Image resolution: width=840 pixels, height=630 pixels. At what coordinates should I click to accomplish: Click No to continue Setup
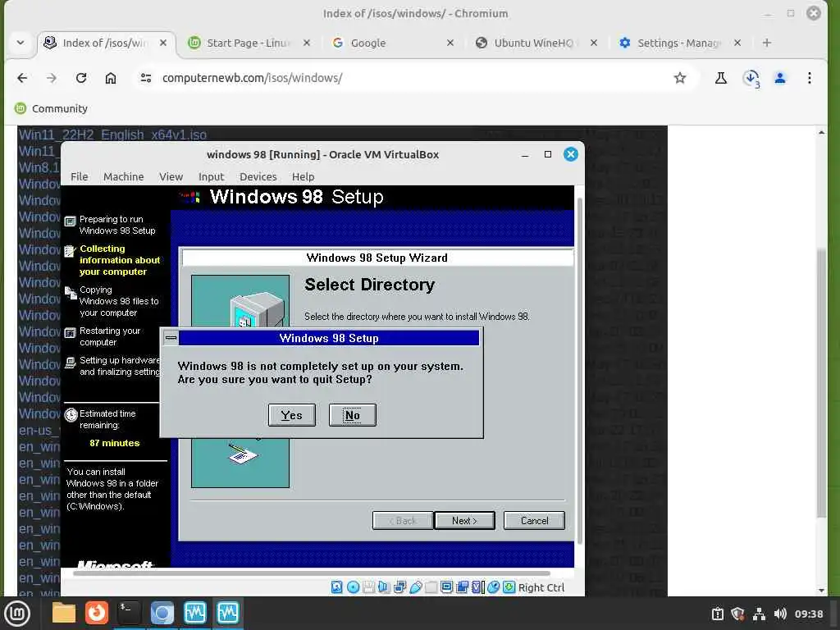[x=353, y=415]
